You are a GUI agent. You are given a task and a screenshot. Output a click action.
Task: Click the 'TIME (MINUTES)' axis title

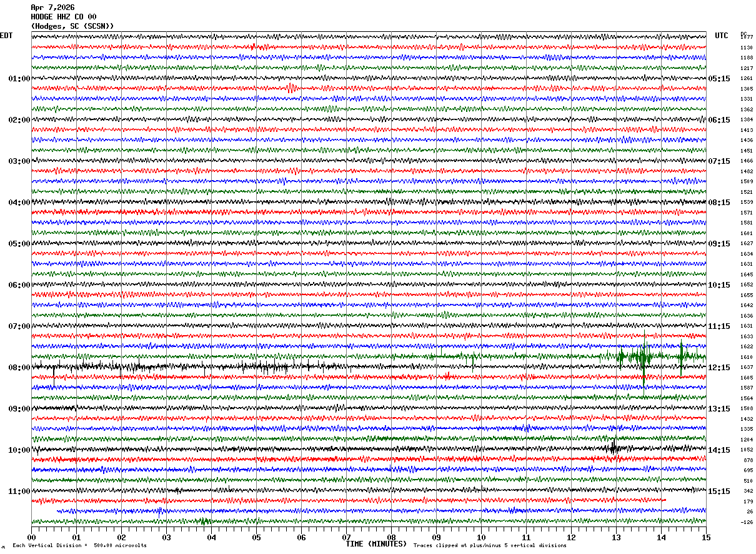(x=376, y=544)
